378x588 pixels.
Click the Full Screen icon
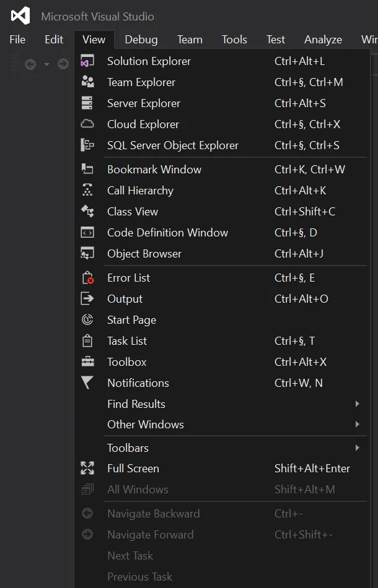click(x=87, y=469)
